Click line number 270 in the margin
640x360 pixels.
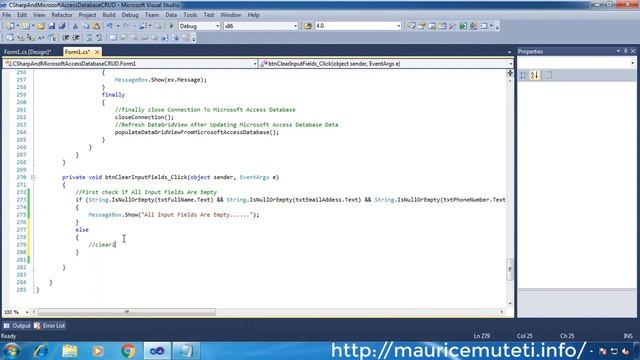point(21,177)
